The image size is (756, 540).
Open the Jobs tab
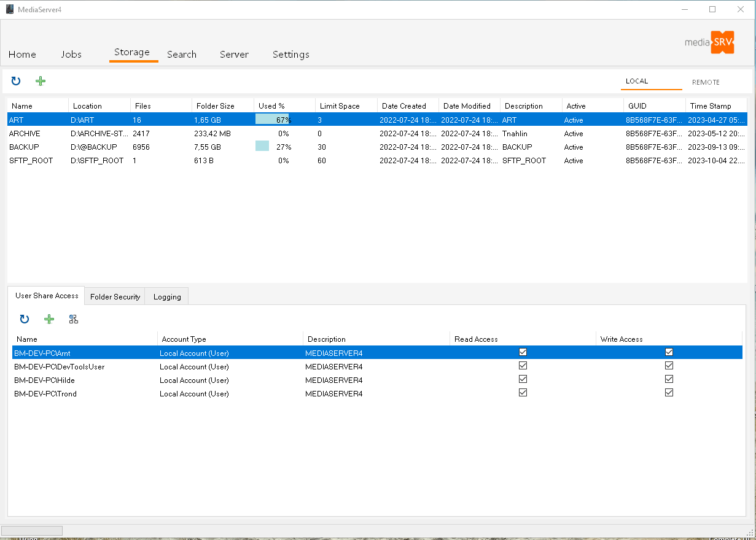point(71,54)
